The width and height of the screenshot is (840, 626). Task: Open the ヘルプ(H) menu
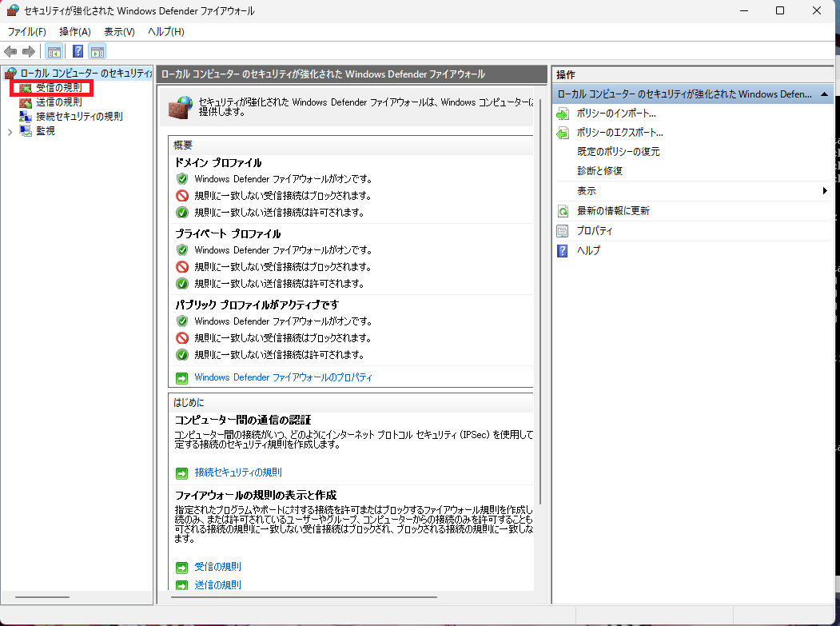click(166, 32)
